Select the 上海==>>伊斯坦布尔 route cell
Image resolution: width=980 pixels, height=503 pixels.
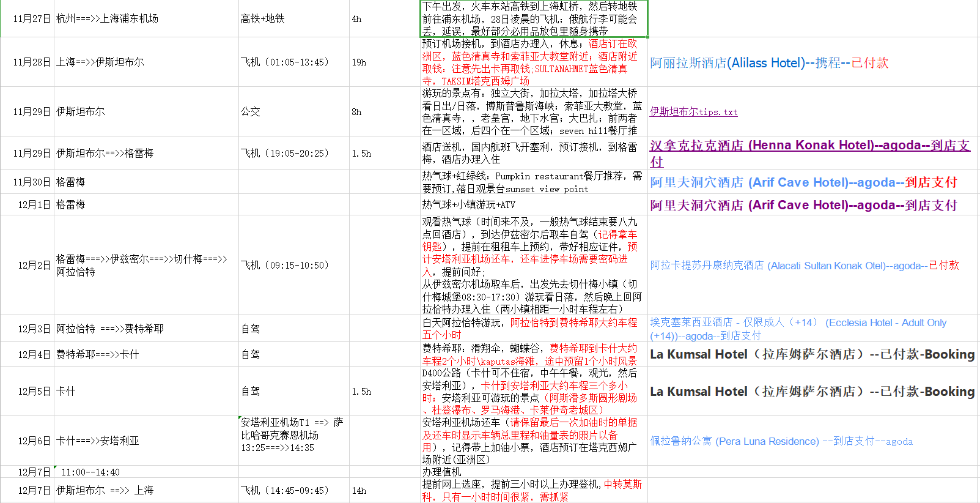[x=147, y=62]
